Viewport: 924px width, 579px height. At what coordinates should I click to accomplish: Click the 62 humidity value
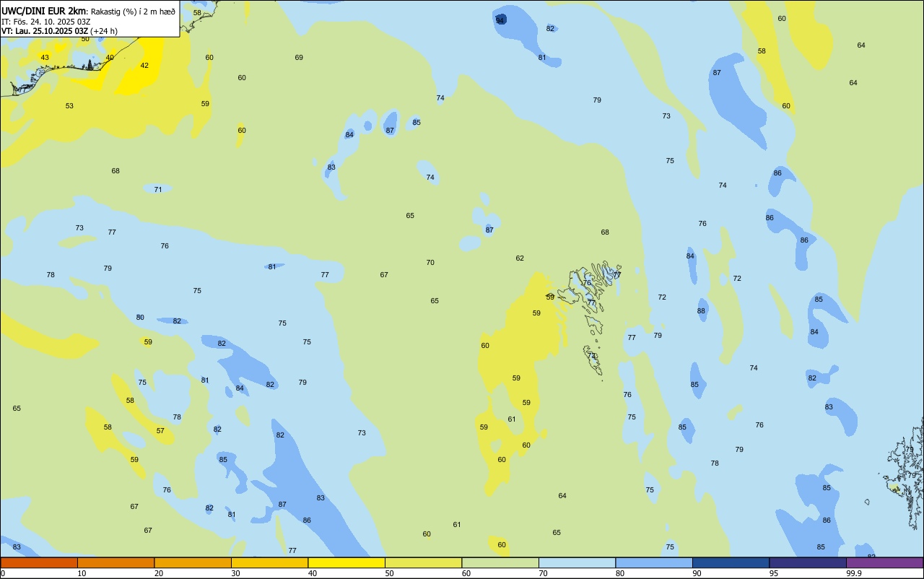coord(520,258)
